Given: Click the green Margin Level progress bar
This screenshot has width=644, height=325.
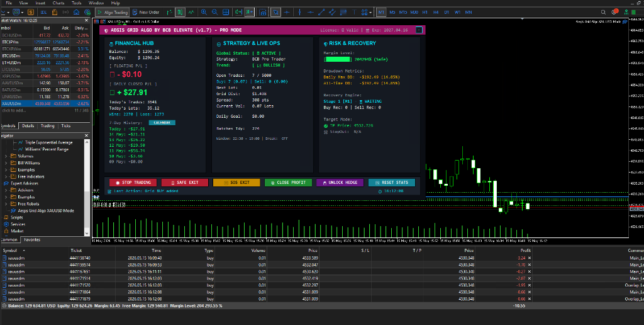Looking at the screenshot, I should [339, 59].
